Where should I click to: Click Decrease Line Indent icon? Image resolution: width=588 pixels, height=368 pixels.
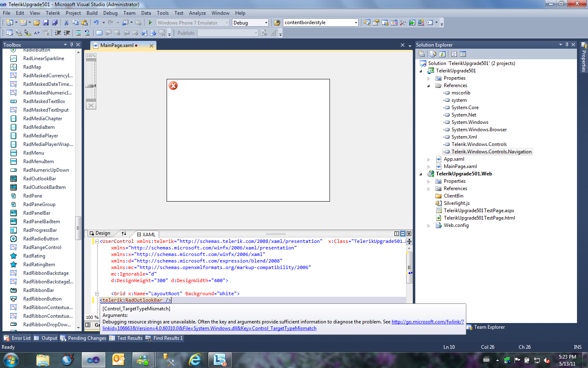point(58,33)
